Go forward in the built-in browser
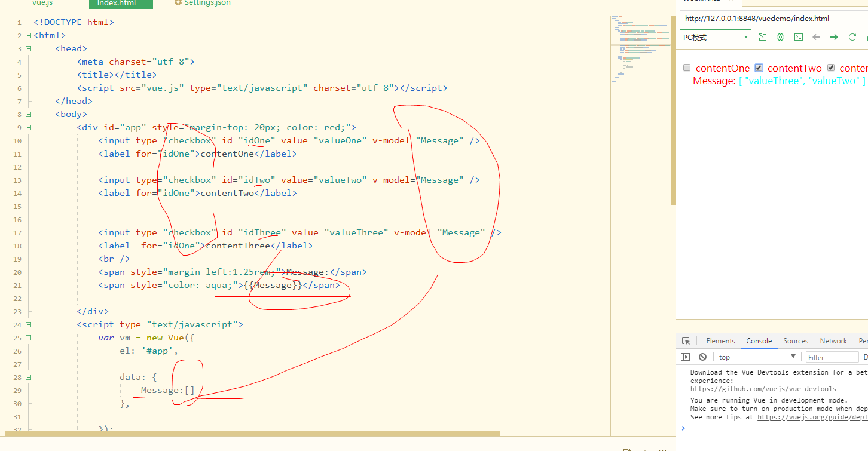 coord(835,37)
